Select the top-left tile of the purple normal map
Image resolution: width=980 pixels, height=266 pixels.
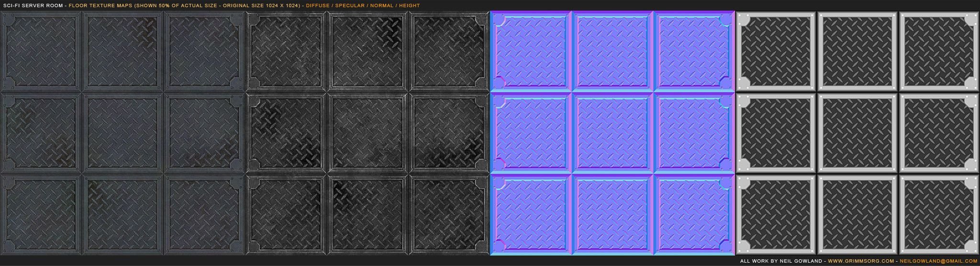click(531, 51)
